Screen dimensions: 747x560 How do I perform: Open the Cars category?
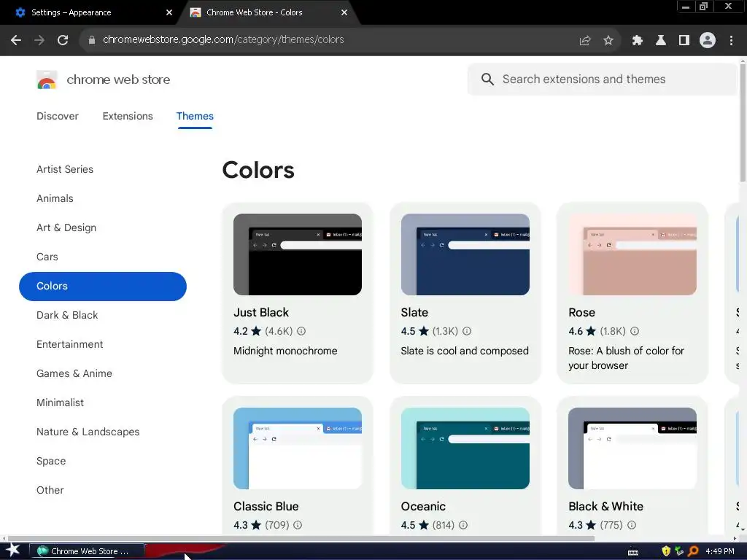tap(47, 257)
